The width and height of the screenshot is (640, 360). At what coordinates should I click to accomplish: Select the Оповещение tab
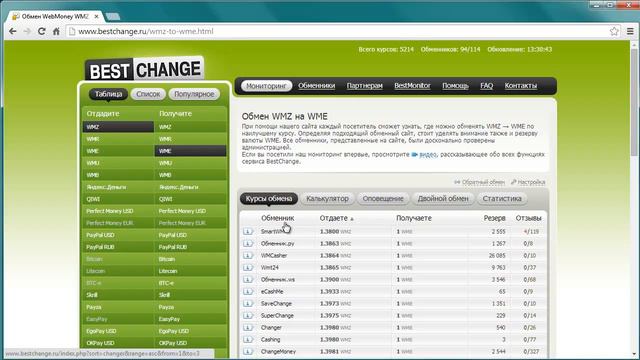point(383,199)
